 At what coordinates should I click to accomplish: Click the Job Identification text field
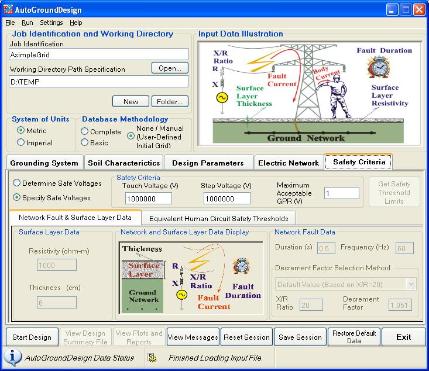click(x=99, y=55)
